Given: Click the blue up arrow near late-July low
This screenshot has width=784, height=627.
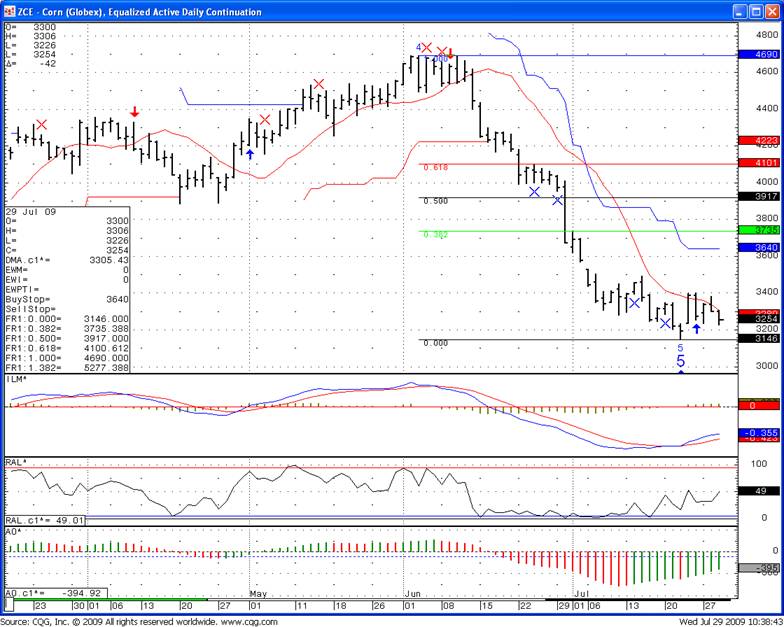Looking at the screenshot, I should [x=696, y=328].
